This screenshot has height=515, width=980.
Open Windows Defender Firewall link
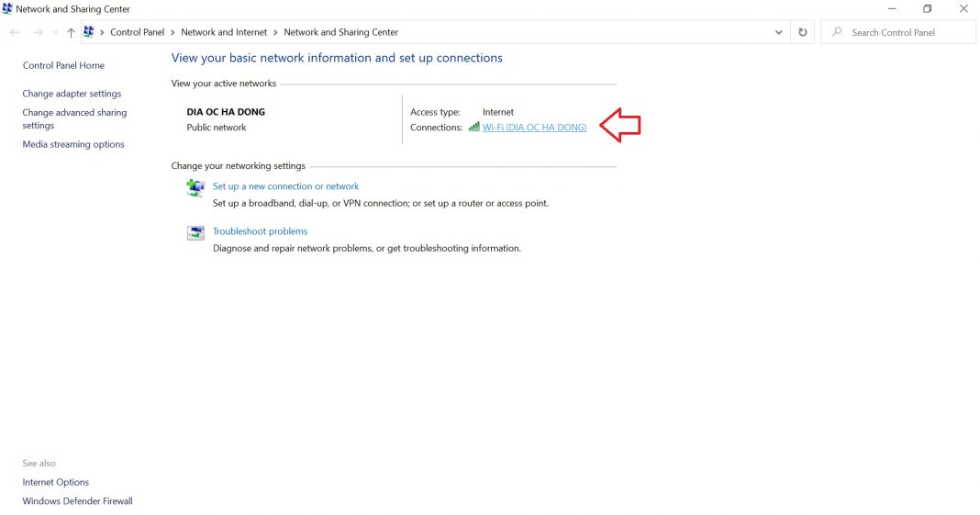(77, 501)
